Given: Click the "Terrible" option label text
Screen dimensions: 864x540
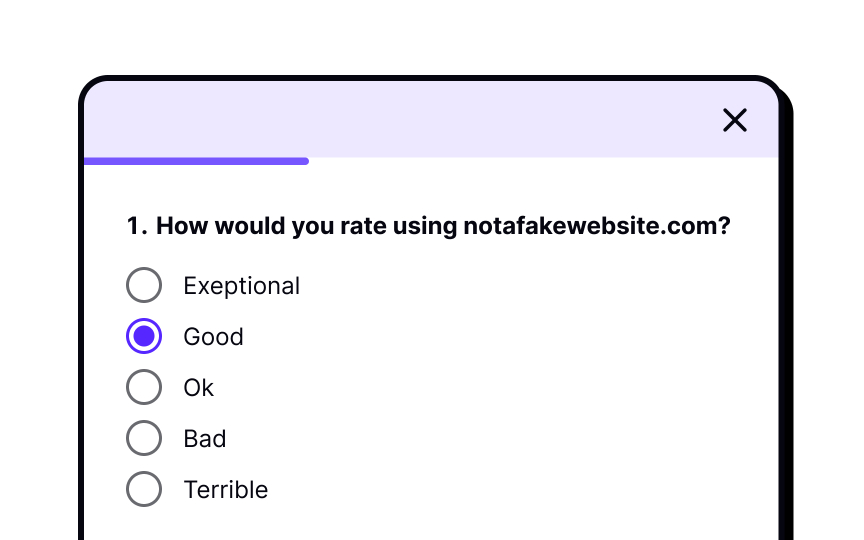Looking at the screenshot, I should (x=225, y=489).
